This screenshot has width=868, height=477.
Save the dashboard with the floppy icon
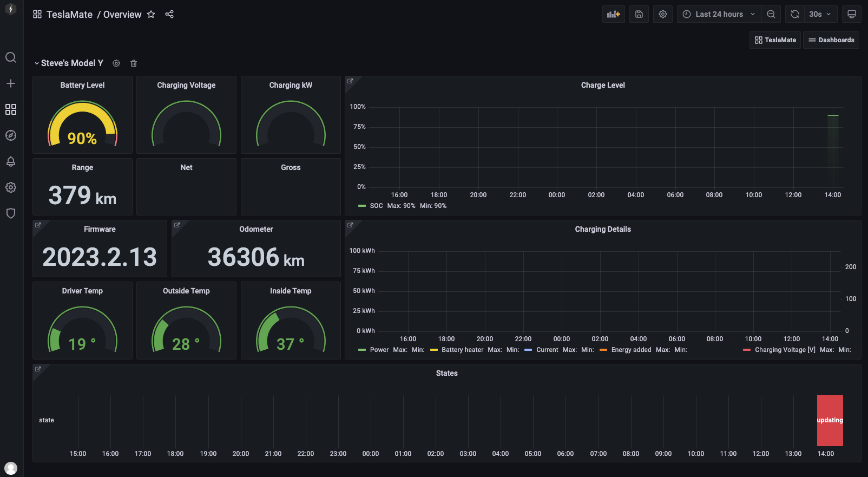[639, 14]
